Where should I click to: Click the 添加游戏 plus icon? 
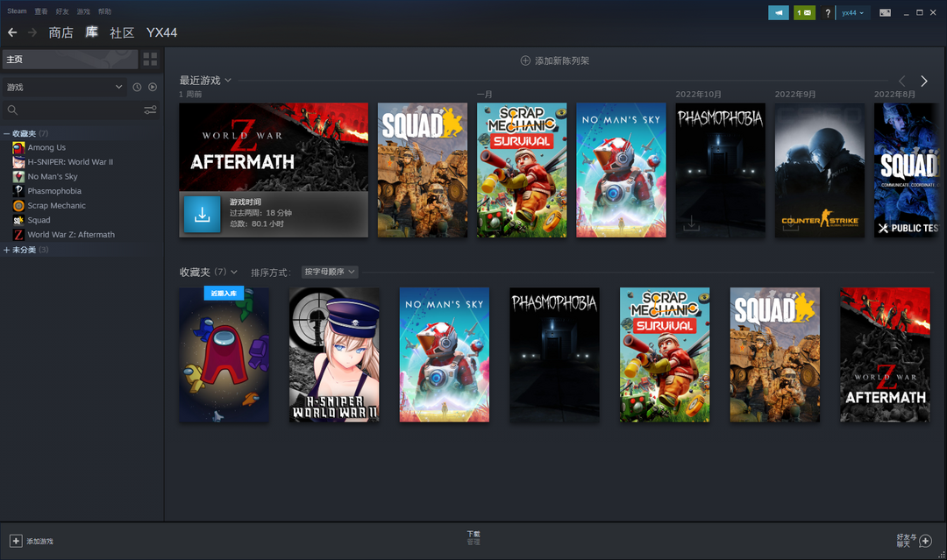pyautogui.click(x=16, y=542)
